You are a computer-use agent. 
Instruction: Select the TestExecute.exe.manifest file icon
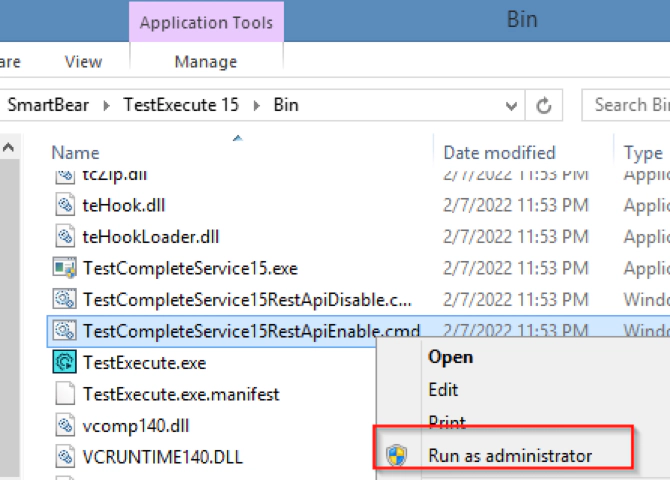coord(65,394)
